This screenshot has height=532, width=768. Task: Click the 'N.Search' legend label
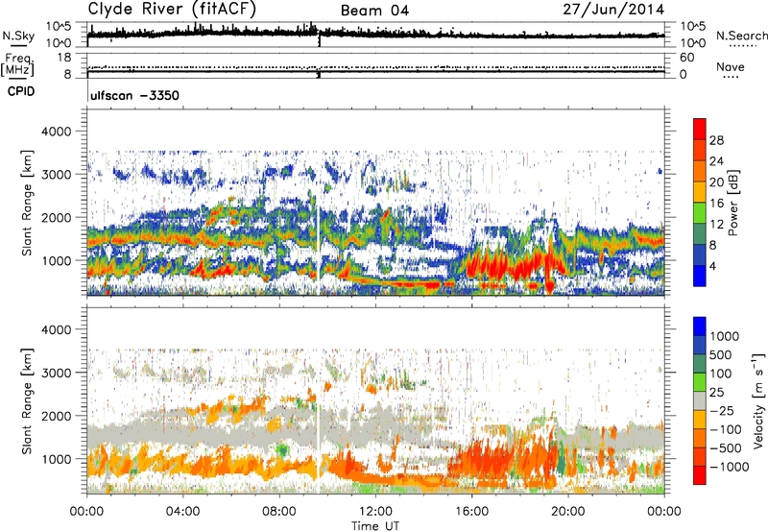pos(741,36)
